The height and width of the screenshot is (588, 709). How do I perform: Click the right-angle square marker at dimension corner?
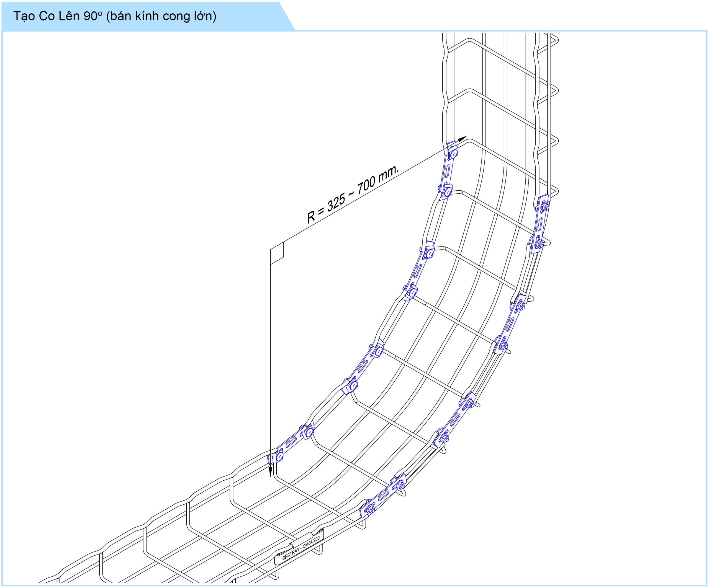[x=277, y=253]
